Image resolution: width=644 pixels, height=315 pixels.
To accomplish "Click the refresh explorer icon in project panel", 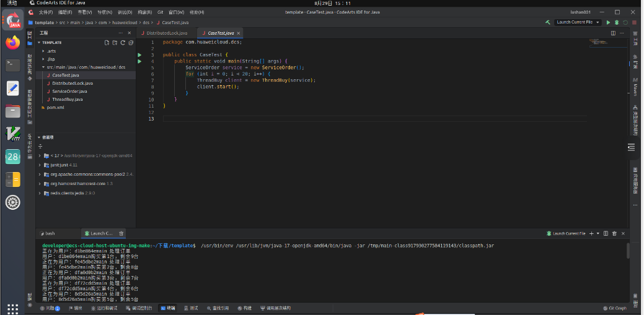I will [123, 43].
